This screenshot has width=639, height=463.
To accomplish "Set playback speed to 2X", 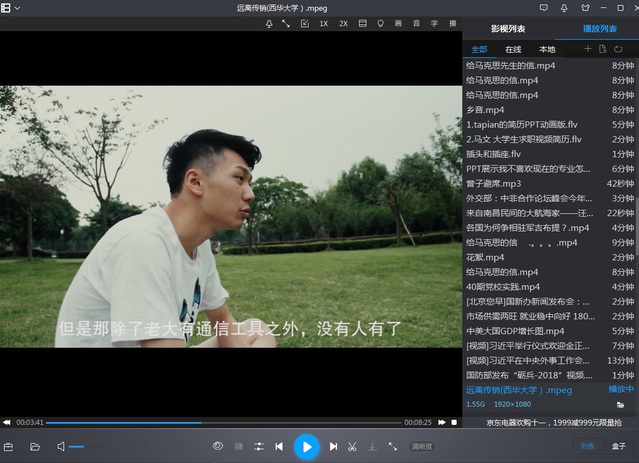I will (x=343, y=23).
